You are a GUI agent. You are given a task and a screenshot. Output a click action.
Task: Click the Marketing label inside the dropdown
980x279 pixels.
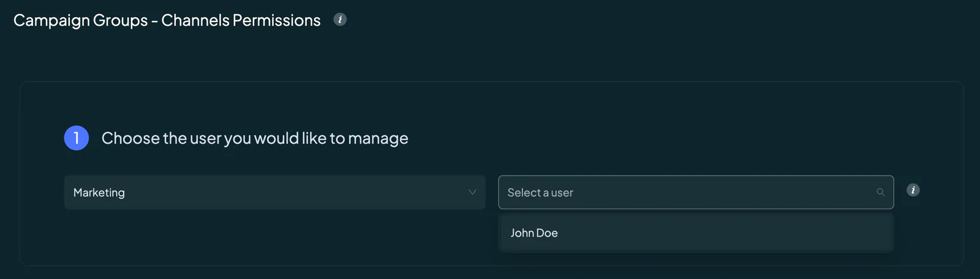[99, 193]
